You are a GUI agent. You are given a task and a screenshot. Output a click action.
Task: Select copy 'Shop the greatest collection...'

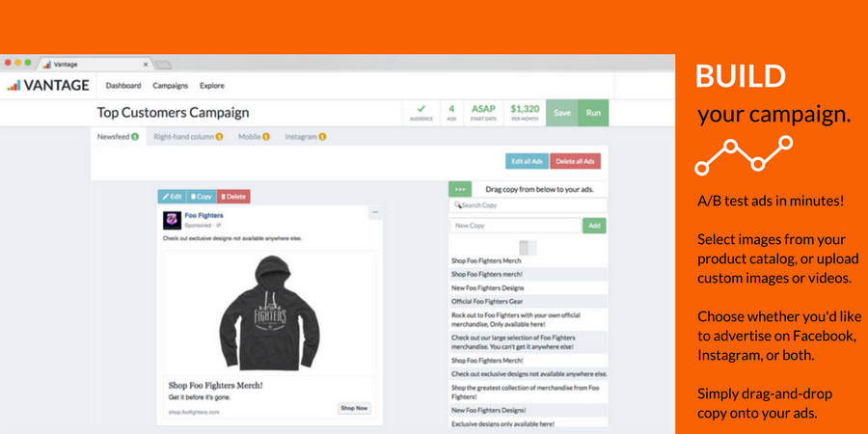click(x=529, y=393)
